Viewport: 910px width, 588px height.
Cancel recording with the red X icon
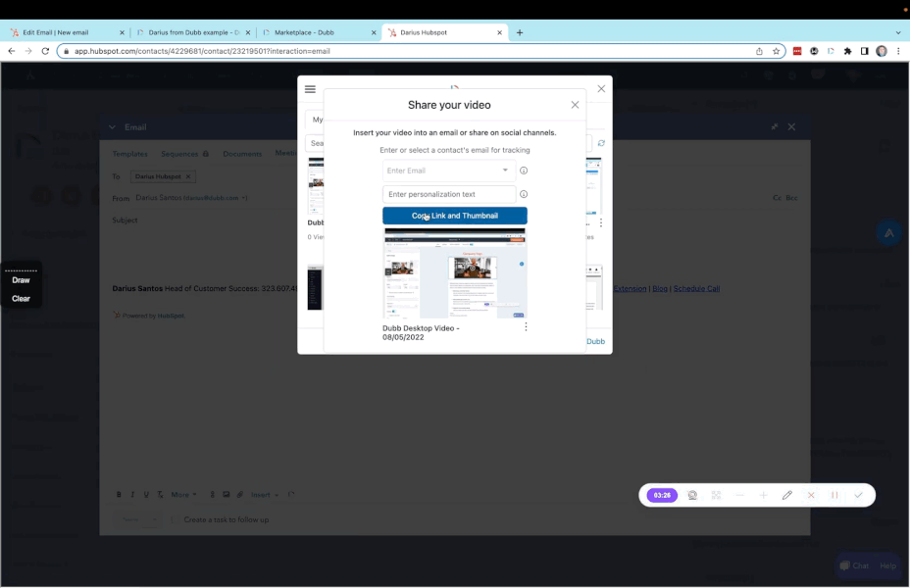811,495
